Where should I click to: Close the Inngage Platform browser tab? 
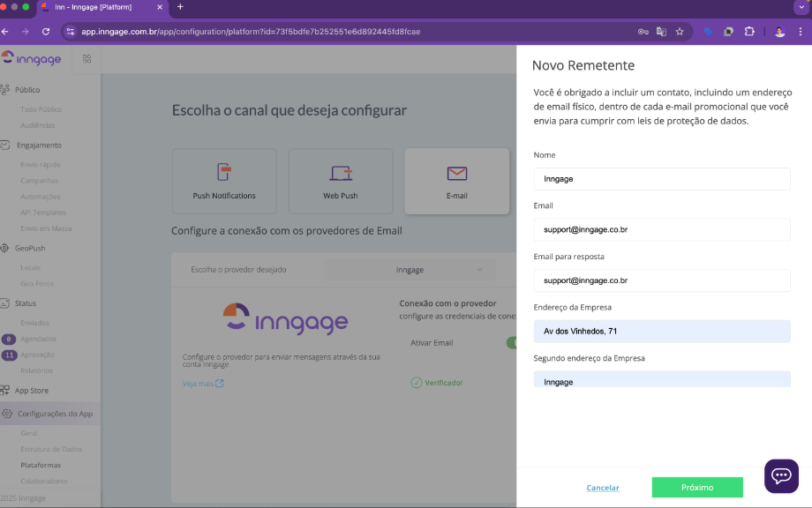point(160,7)
